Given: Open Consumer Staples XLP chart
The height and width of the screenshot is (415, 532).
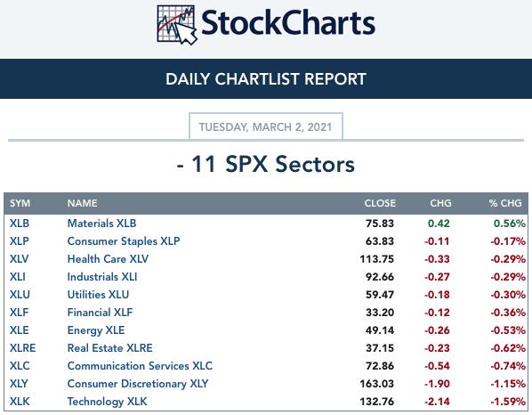Looking at the screenshot, I should (124, 241).
